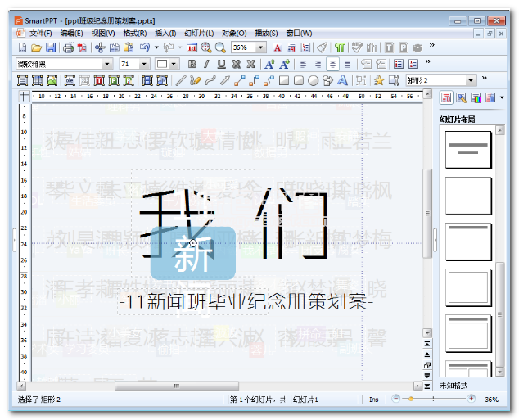Toggle numbered list
The width and height of the screenshot is (519, 420).
pos(413,64)
